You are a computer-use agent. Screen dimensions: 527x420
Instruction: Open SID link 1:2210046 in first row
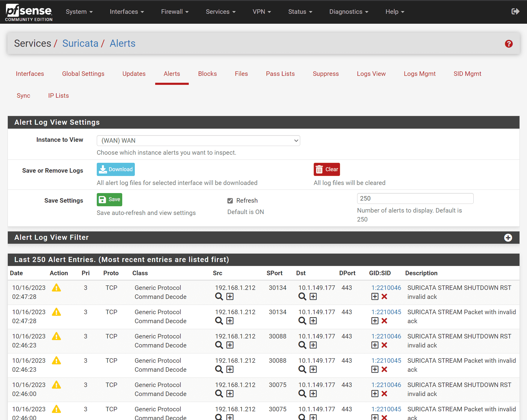coord(386,288)
